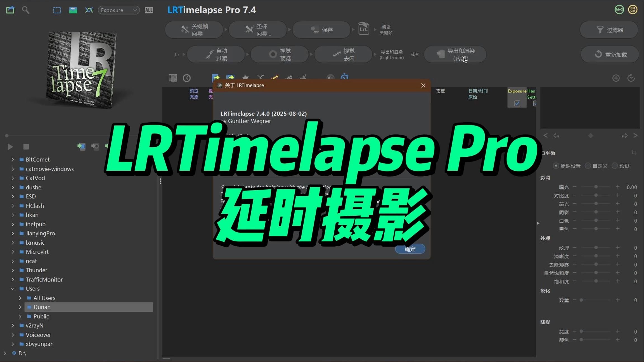Image resolution: width=644 pixels, height=362 pixels.
Task: Click the next keyframe right chevron
Action: 635,135
